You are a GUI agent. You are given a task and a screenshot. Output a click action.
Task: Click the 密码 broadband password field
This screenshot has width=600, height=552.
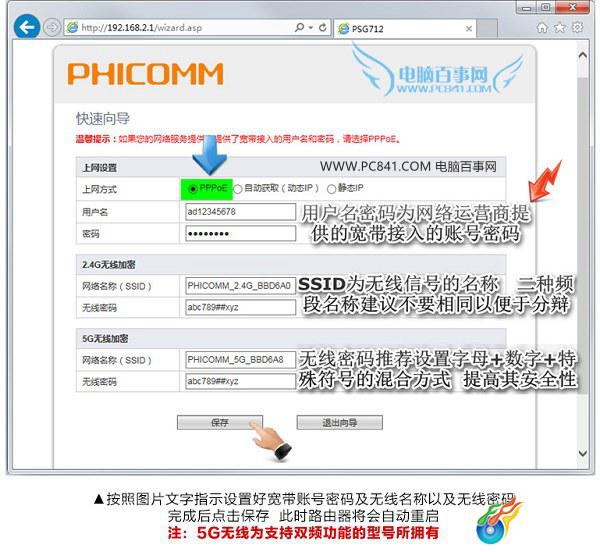click(x=241, y=233)
